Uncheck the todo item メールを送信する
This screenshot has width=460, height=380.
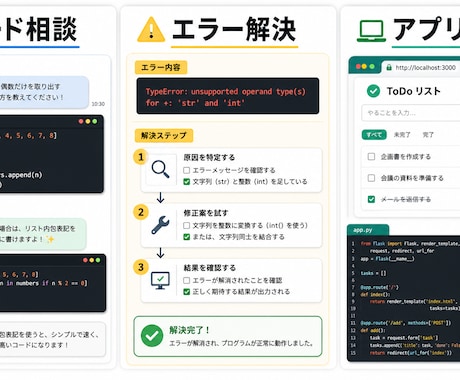(x=371, y=199)
